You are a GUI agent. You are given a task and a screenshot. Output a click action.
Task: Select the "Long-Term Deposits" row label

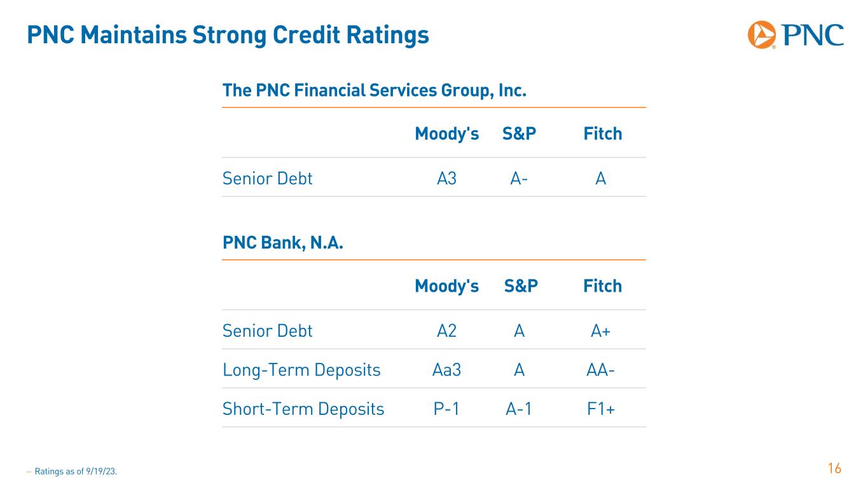point(301,370)
